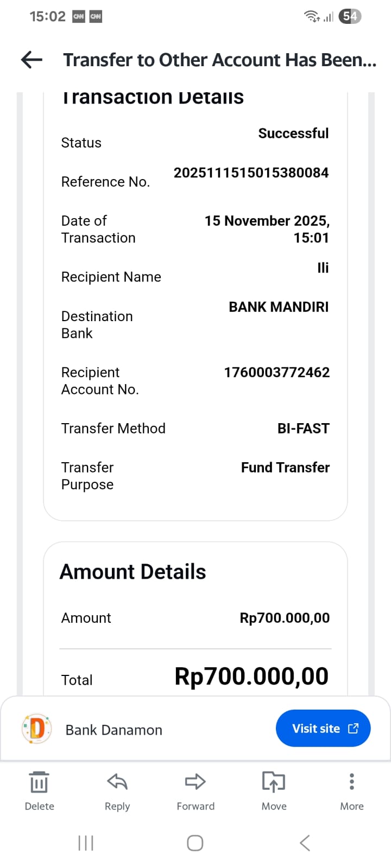Tap the battery indicator in status bar

coord(350,16)
